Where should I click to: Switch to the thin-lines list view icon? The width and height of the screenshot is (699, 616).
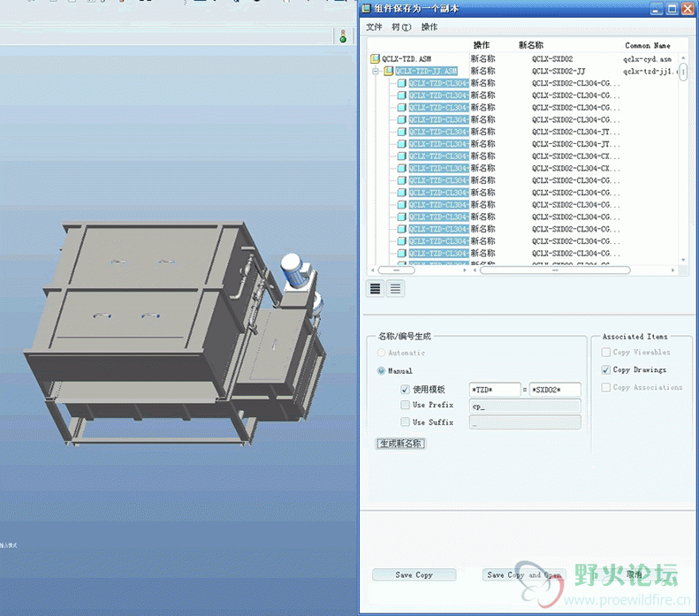(x=395, y=289)
